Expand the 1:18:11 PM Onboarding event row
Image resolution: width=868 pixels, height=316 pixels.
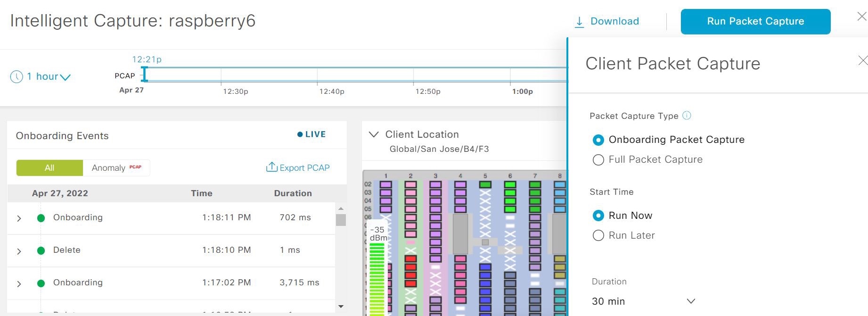tap(19, 218)
